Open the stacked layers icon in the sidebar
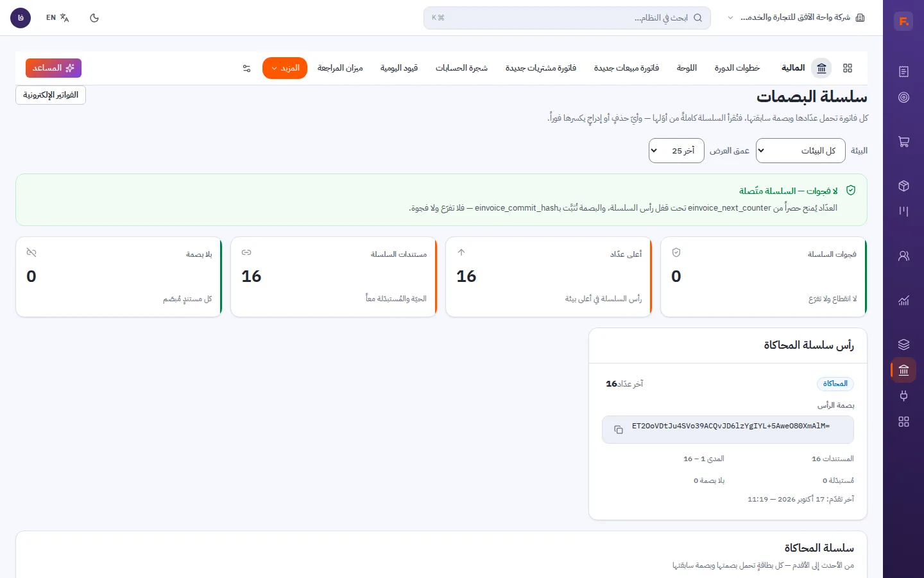This screenshot has width=924, height=578. pyautogui.click(x=903, y=344)
